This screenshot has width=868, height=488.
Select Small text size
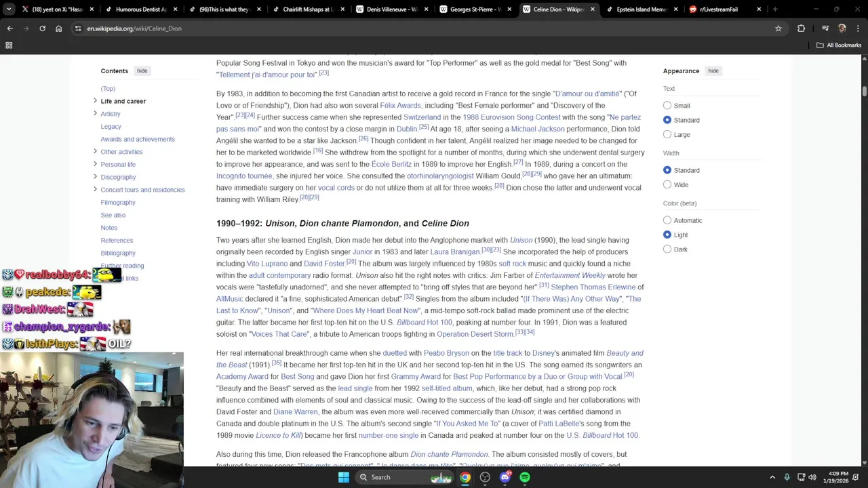pyautogui.click(x=667, y=106)
